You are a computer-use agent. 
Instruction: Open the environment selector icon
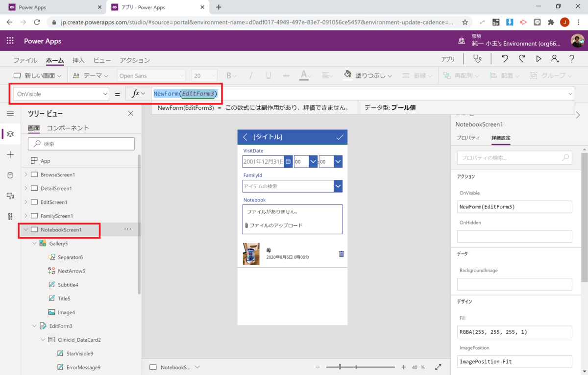tap(462, 41)
